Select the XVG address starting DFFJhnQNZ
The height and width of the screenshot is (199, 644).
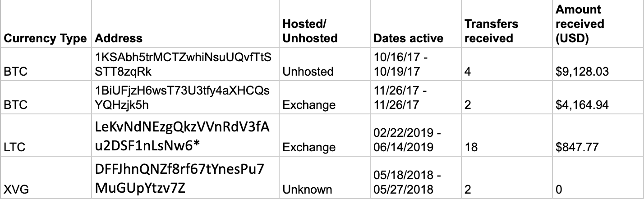pyautogui.click(x=180, y=179)
